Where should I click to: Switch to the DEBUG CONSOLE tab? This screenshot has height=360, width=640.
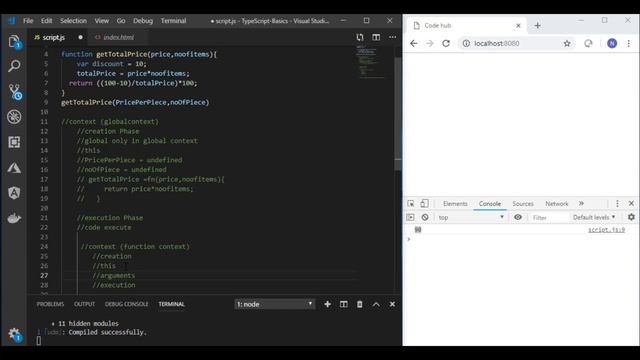(x=127, y=304)
